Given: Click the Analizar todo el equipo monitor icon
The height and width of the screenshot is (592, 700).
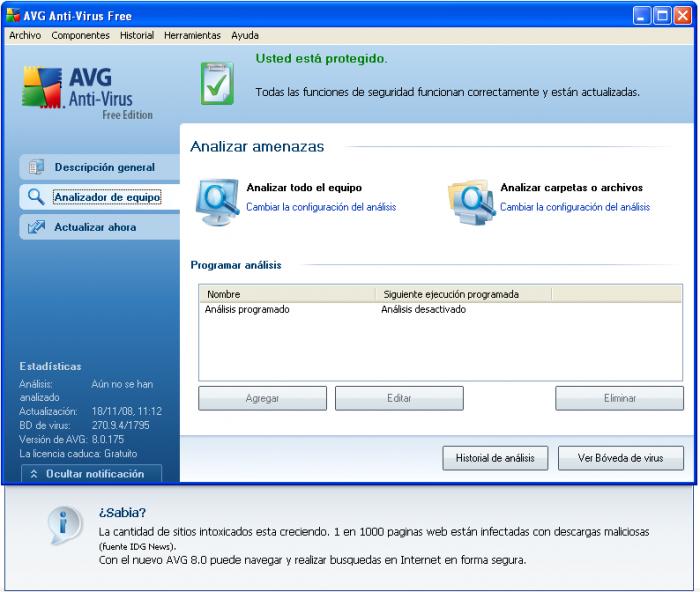Looking at the screenshot, I should (x=217, y=202).
